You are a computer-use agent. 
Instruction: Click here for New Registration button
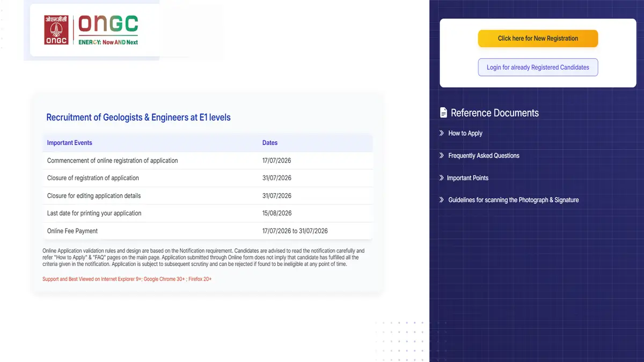coord(538,39)
